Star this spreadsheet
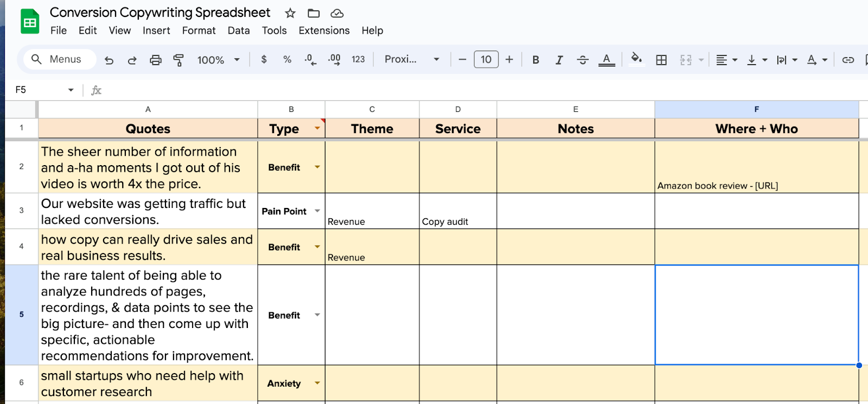The width and height of the screenshot is (868, 404). pos(290,13)
